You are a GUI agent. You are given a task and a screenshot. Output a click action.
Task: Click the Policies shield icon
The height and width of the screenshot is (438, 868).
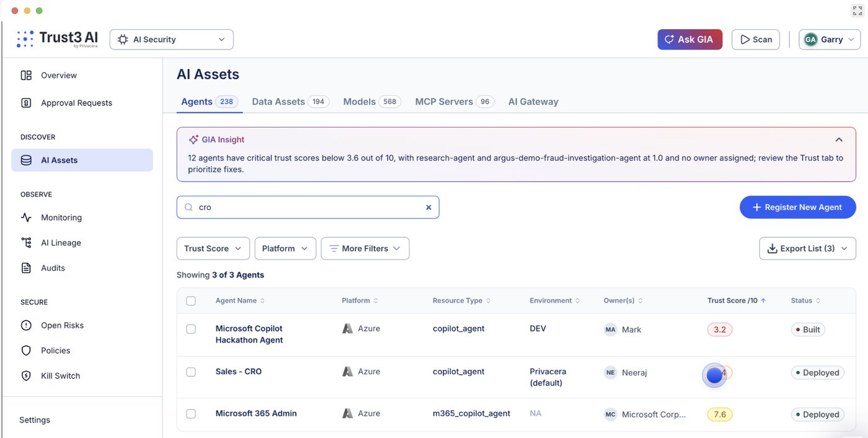pos(26,351)
